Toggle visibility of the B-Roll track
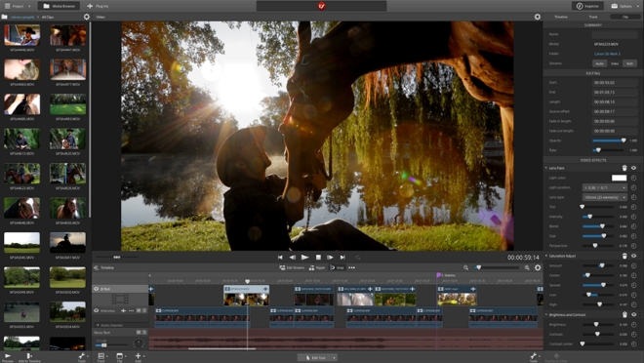The width and height of the screenshot is (644, 363). (x=97, y=289)
